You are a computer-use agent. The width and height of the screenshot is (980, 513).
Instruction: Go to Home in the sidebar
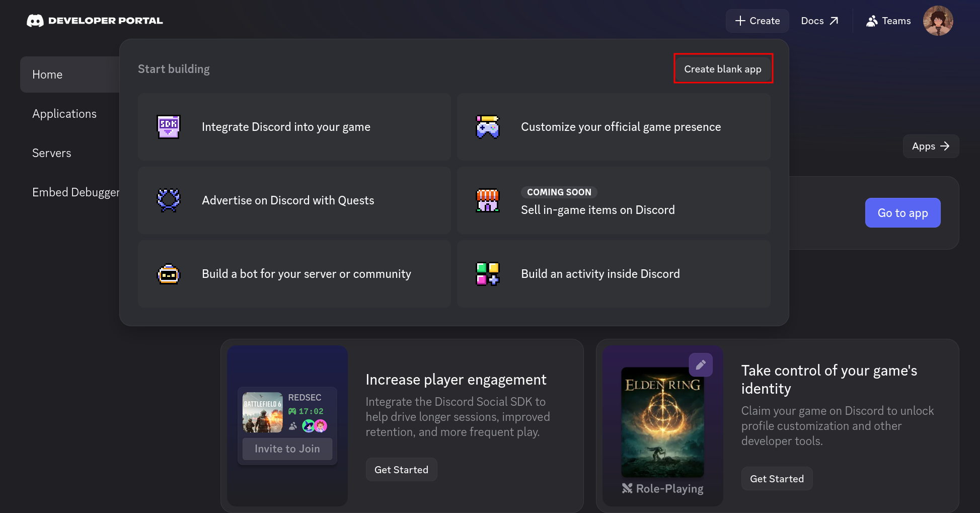[x=70, y=75]
